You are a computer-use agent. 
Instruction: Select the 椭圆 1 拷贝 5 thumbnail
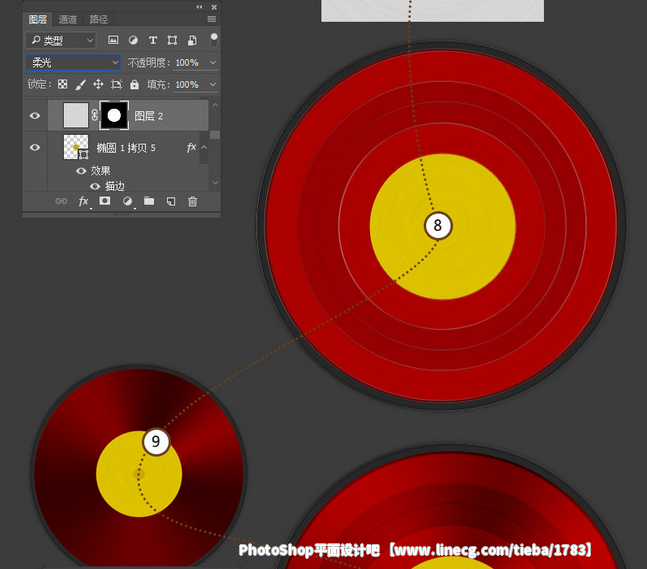click(x=76, y=147)
